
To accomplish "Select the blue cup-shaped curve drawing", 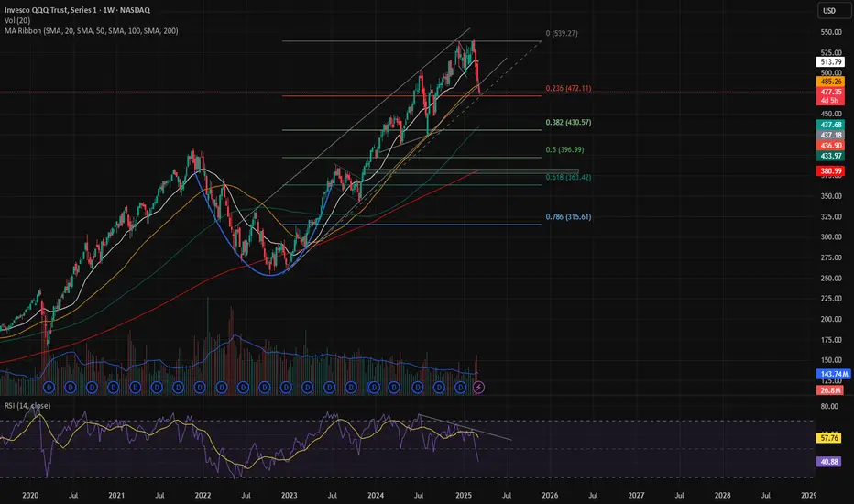I will [270, 275].
